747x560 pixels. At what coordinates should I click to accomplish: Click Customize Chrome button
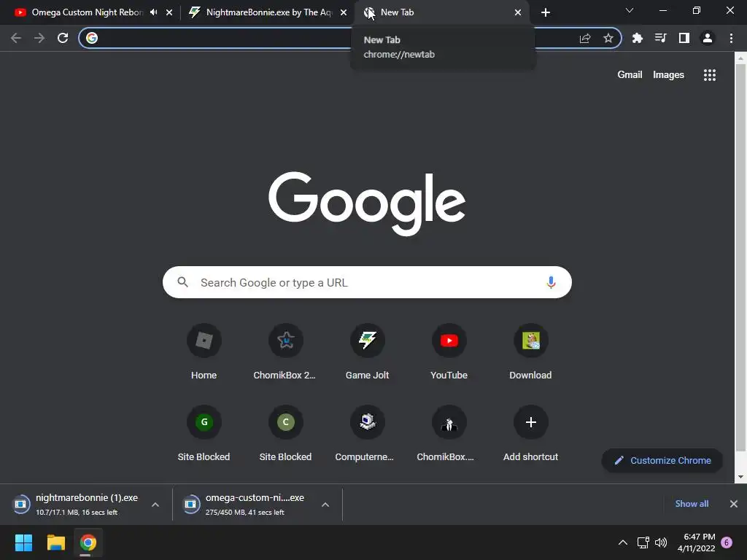point(662,461)
